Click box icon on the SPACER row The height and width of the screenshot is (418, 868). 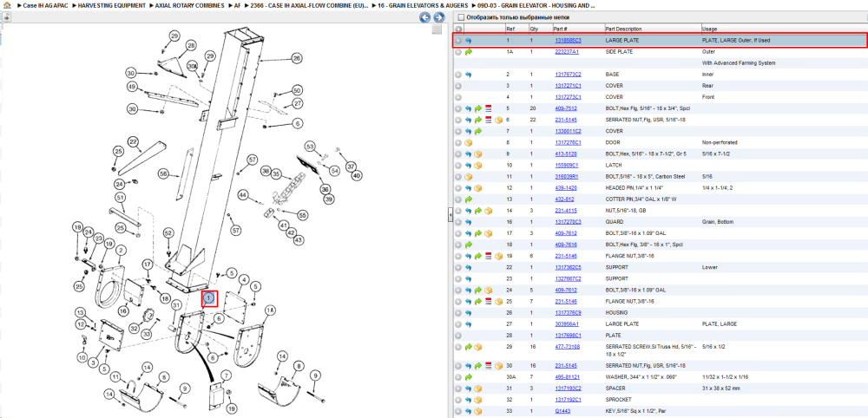click(x=478, y=389)
